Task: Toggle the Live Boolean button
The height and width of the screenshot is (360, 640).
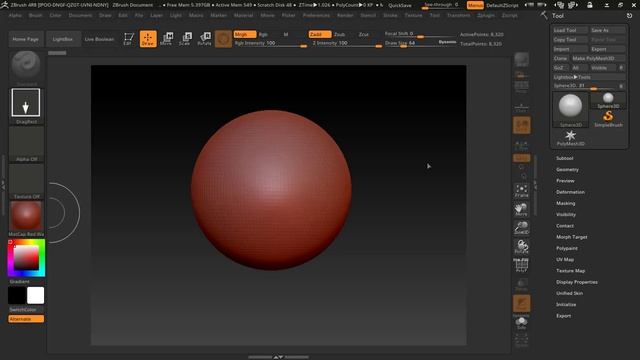Action: click(x=99, y=39)
